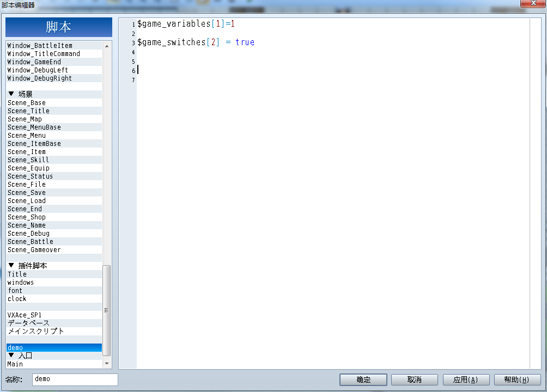547x392 pixels.
Task: Select Scene_Map script
Action: (54, 119)
